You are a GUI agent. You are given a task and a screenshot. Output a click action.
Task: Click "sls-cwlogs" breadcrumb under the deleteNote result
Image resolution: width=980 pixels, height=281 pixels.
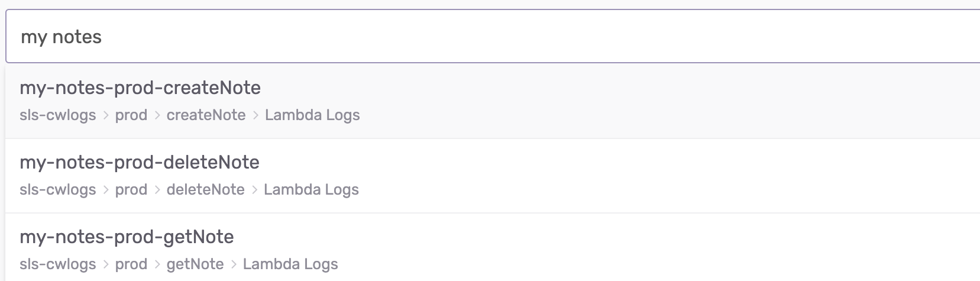pos(57,189)
